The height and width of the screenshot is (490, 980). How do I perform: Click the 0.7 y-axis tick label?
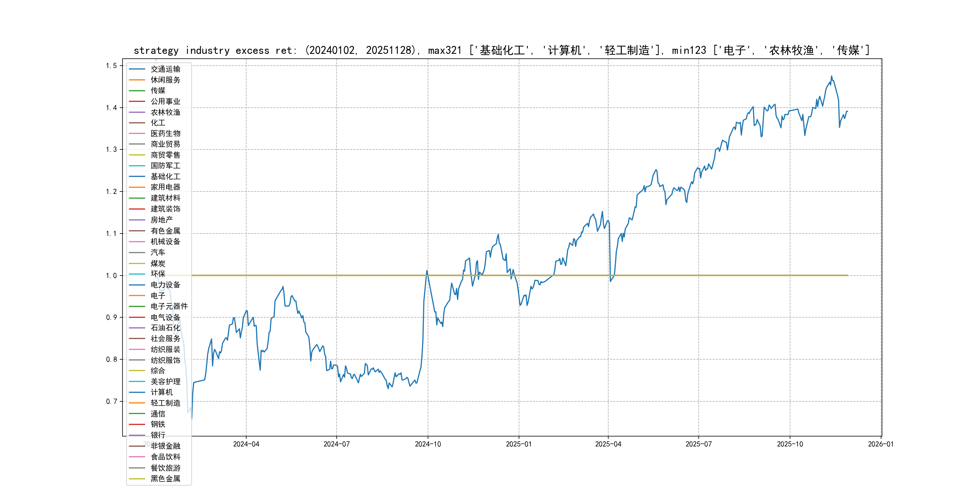pyautogui.click(x=111, y=401)
